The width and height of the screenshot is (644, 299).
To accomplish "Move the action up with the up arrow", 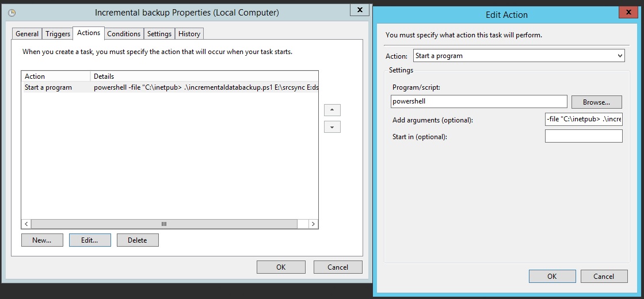I will 332,110.
